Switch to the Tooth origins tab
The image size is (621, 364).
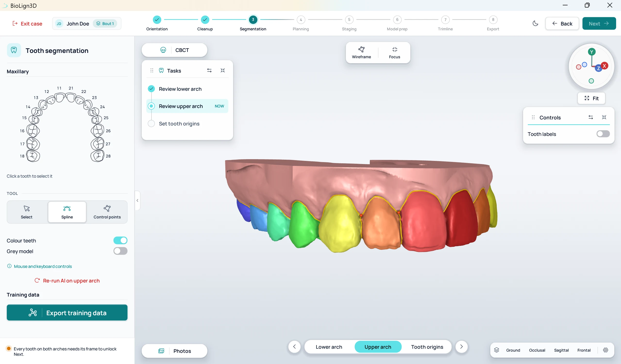[427, 347]
